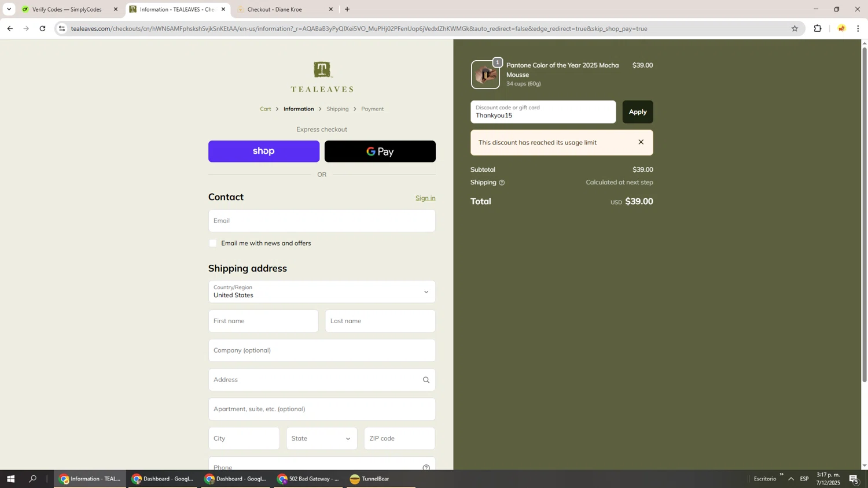The width and height of the screenshot is (868, 488).
Task: Click the page vertical scrollbar
Action: point(865,214)
